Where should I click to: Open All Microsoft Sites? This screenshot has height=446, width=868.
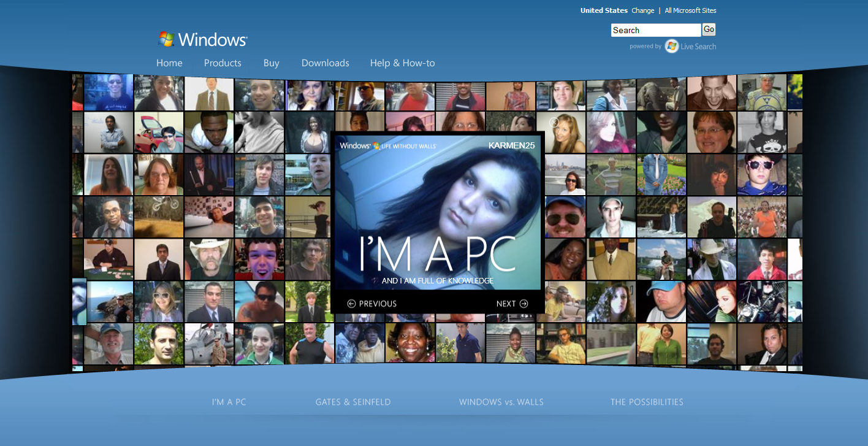pos(690,10)
